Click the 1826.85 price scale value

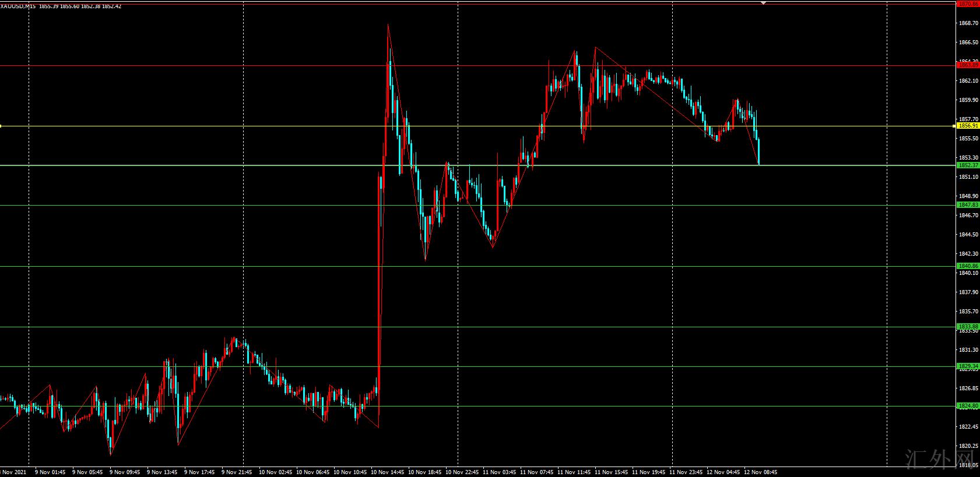[x=968, y=388]
